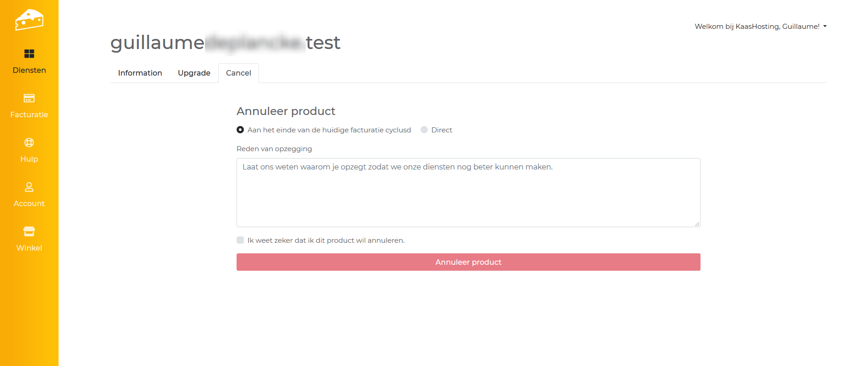Screen dimensions: 868x366
Task: Click the Facturatie sidebar label
Action: tap(29, 115)
